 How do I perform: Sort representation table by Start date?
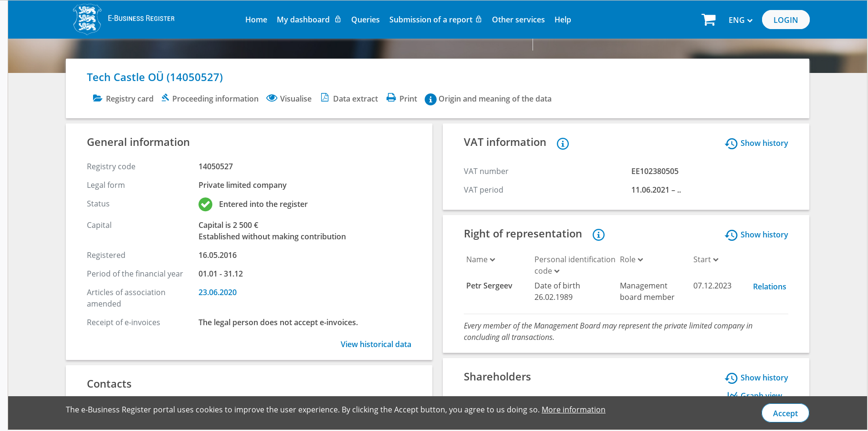coord(706,259)
